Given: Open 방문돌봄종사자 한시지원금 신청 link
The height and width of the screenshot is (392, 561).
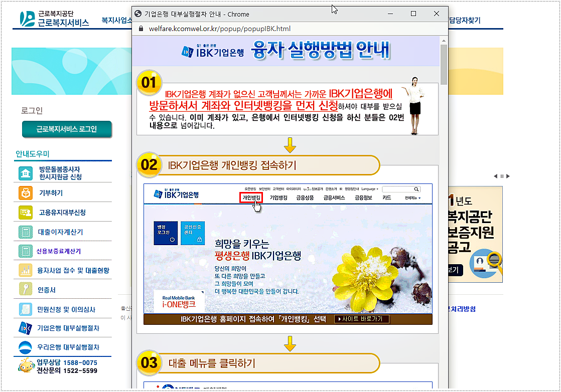Looking at the screenshot, I should (x=60, y=173).
